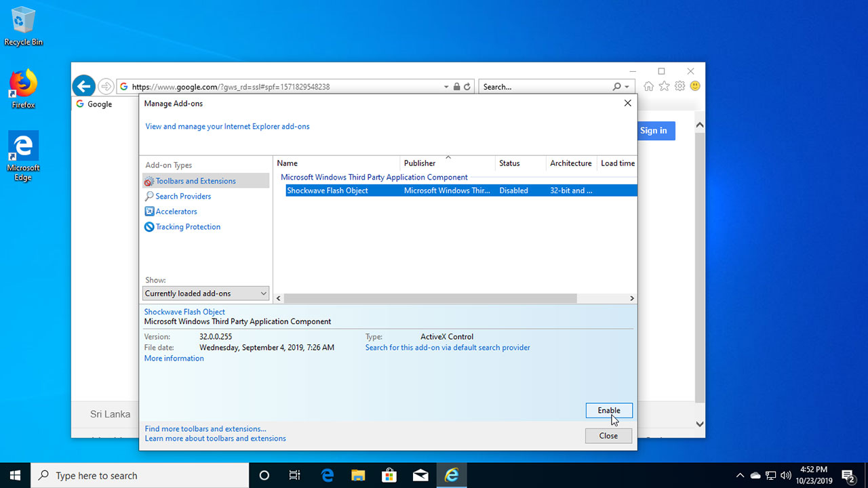Click the Microsoft Windows Third Party group header
This screenshot has width=868, height=488.
click(x=374, y=178)
